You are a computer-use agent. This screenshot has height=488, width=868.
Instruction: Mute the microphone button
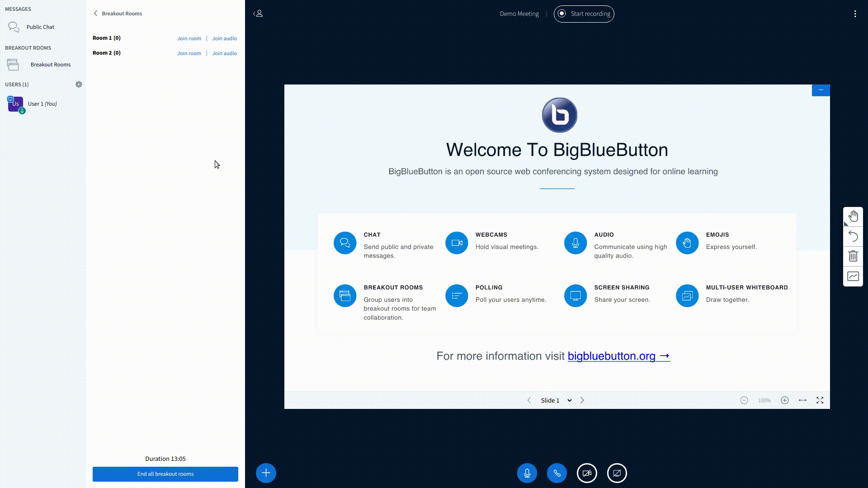pos(527,473)
